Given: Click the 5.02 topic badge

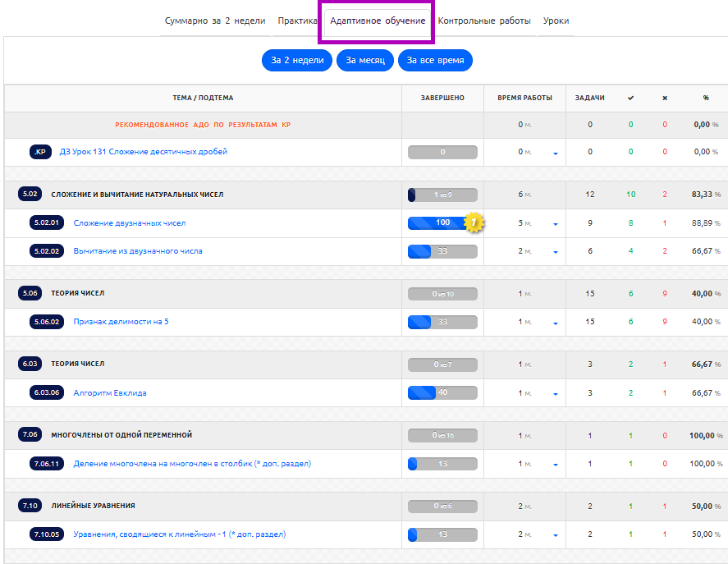Looking at the screenshot, I should [30, 195].
